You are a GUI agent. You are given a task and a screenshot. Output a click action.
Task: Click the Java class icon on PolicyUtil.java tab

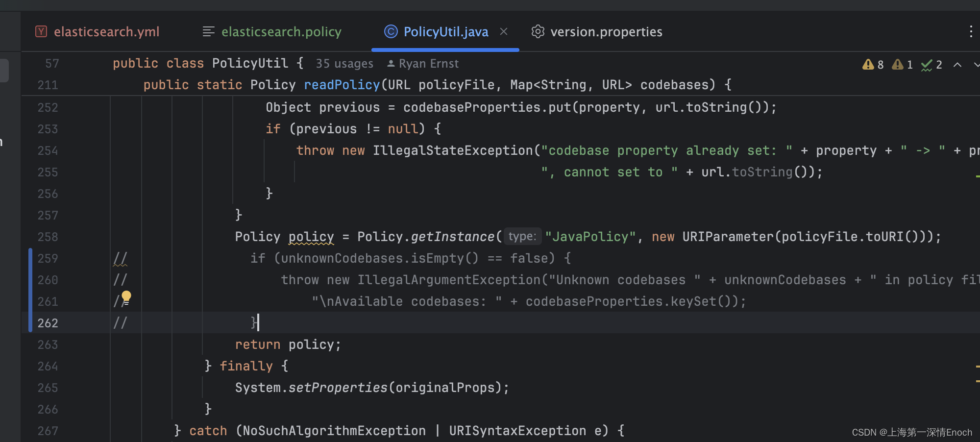[391, 32]
